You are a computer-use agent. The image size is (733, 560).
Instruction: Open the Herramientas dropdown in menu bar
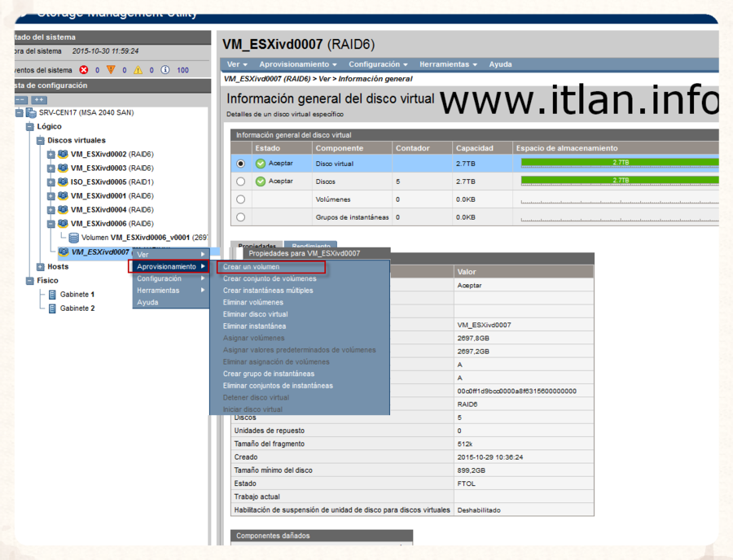pyautogui.click(x=448, y=64)
